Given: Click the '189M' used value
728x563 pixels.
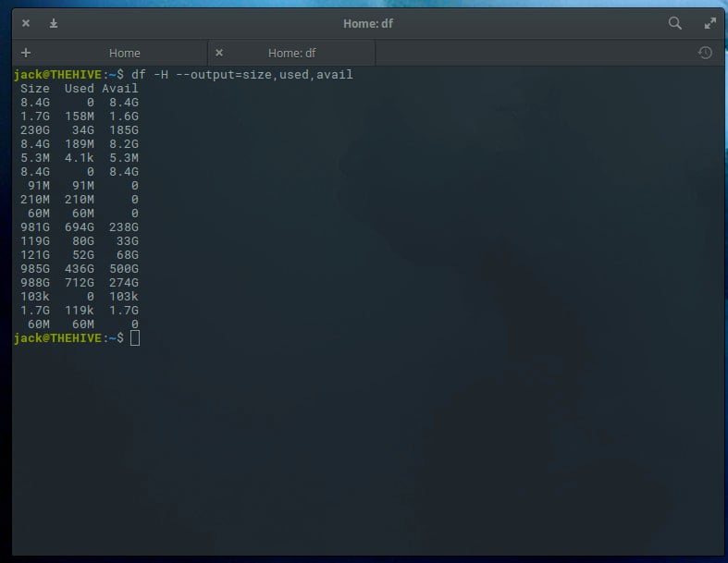Looking at the screenshot, I should coord(79,144).
